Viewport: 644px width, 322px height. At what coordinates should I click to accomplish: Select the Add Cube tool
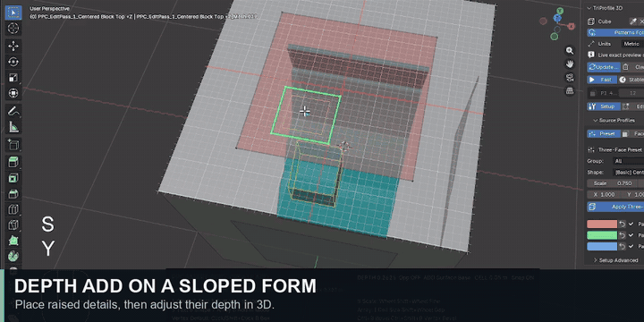coord(13,145)
